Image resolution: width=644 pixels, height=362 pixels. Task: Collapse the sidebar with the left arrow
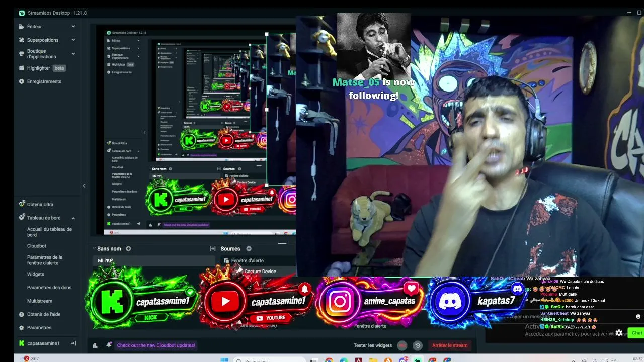click(x=84, y=186)
